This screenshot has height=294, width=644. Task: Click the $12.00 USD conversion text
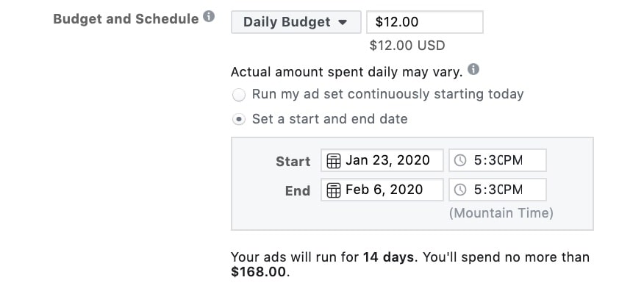click(x=407, y=46)
